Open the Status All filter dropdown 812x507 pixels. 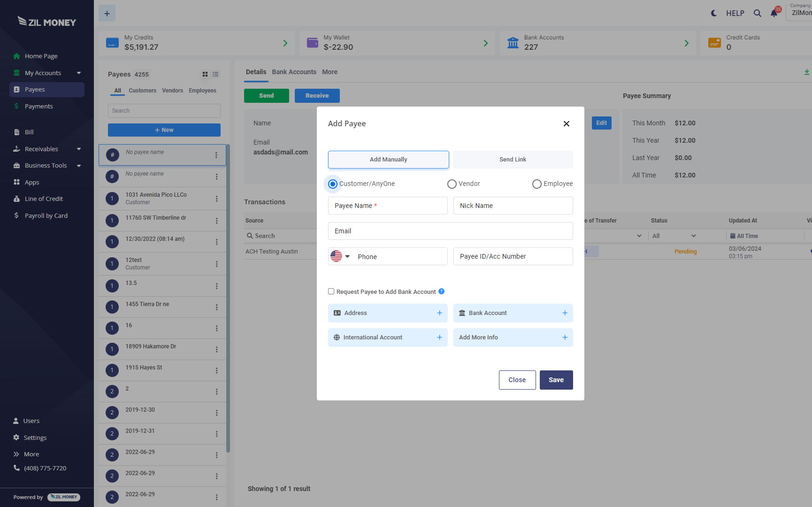click(x=674, y=236)
